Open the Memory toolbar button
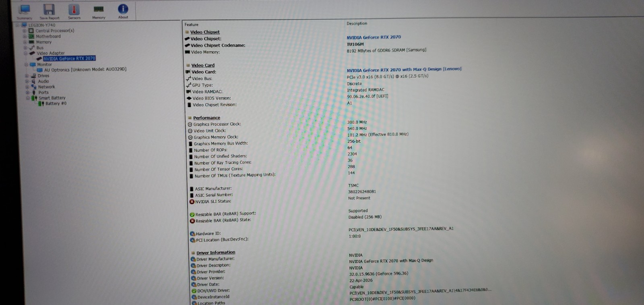 pyautogui.click(x=99, y=12)
